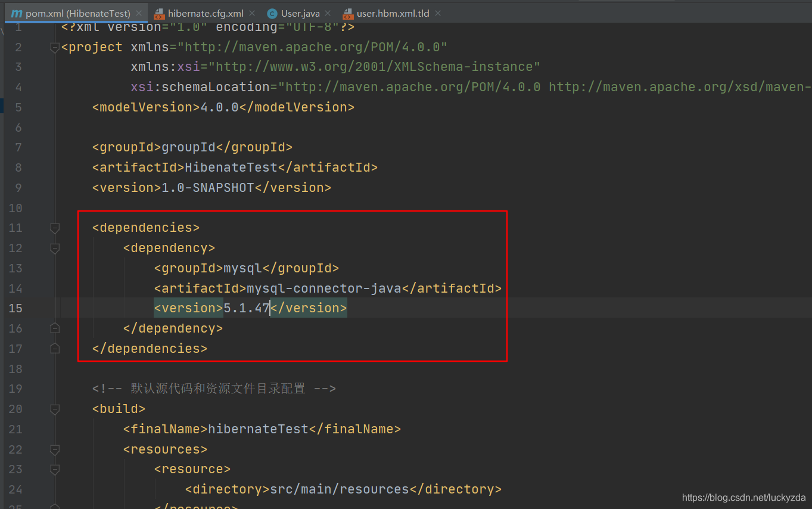Viewport: 812px width, 509px height.
Task: Collapse the resources block at line 22
Action: click(x=55, y=449)
